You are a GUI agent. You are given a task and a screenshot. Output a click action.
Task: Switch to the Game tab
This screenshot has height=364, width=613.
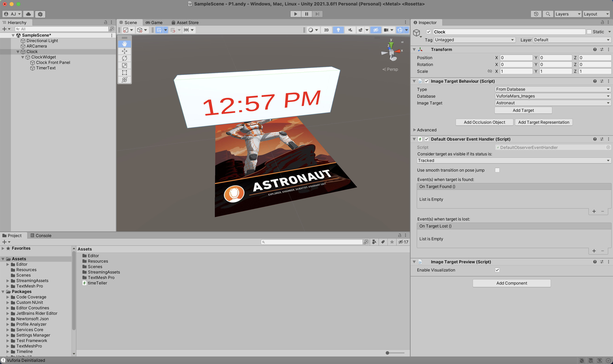click(x=154, y=22)
